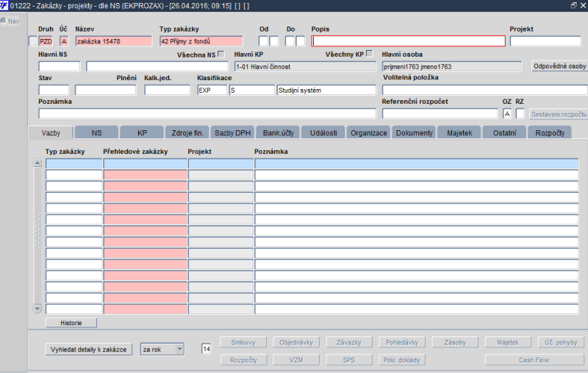Click Klasifikace field showing EXP
This screenshot has height=373, width=588.
(x=212, y=90)
